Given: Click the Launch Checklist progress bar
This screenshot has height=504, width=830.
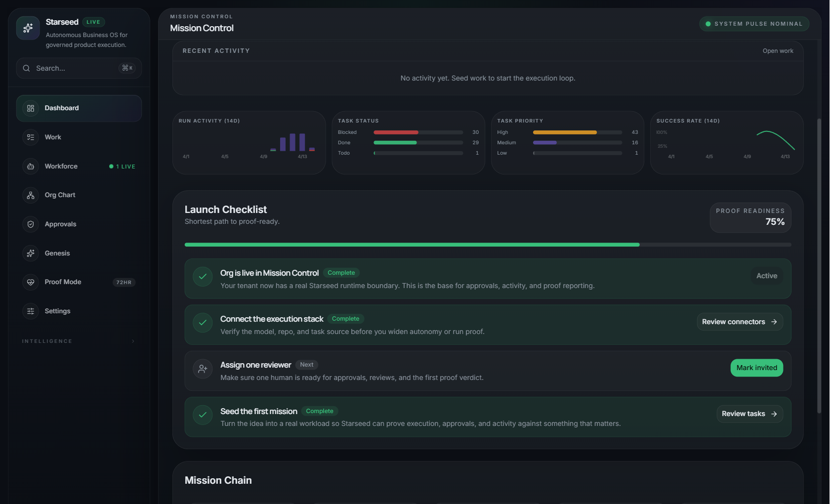Looking at the screenshot, I should pos(488,245).
